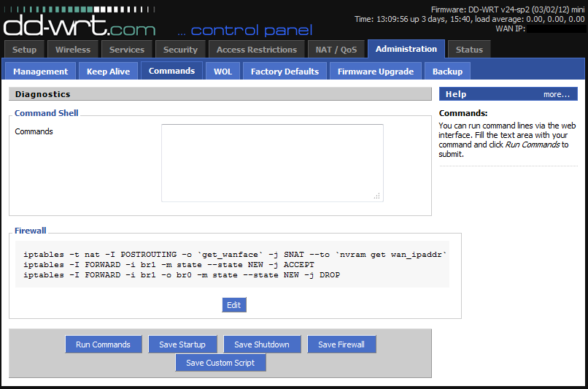Open the Services tab
The height and width of the screenshot is (389, 588).
pos(127,50)
